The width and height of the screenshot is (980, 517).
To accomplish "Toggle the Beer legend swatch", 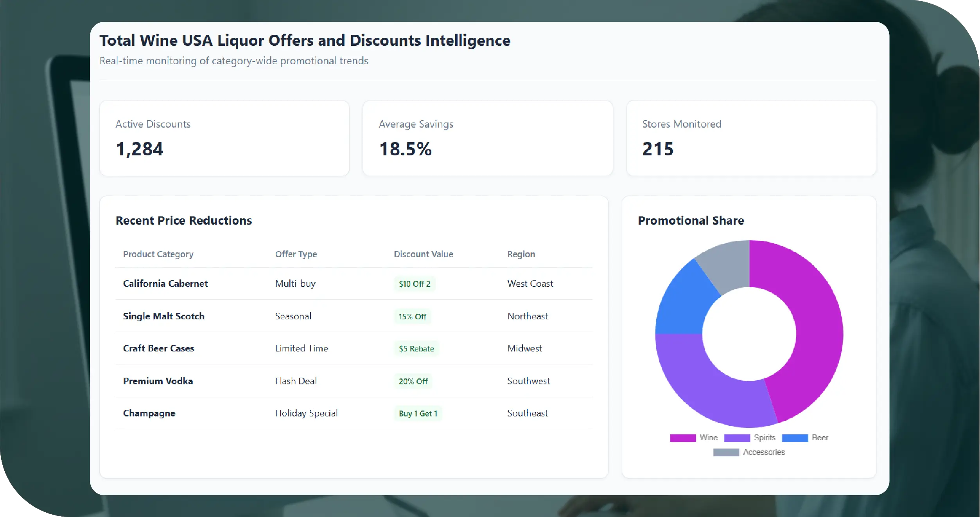I will (795, 438).
